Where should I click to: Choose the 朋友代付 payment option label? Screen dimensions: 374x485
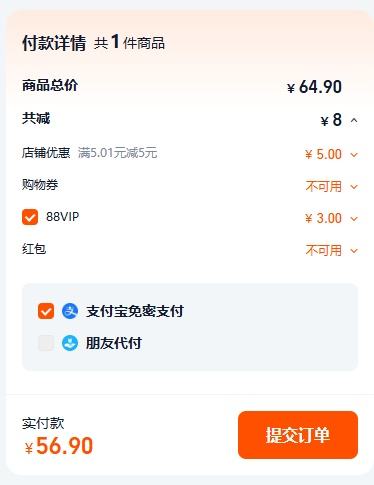pyautogui.click(x=114, y=343)
